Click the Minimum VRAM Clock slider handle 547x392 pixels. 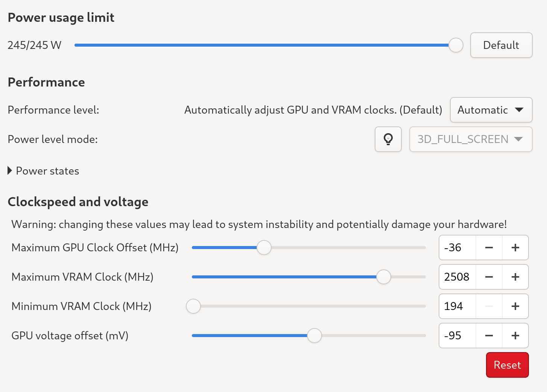(193, 306)
